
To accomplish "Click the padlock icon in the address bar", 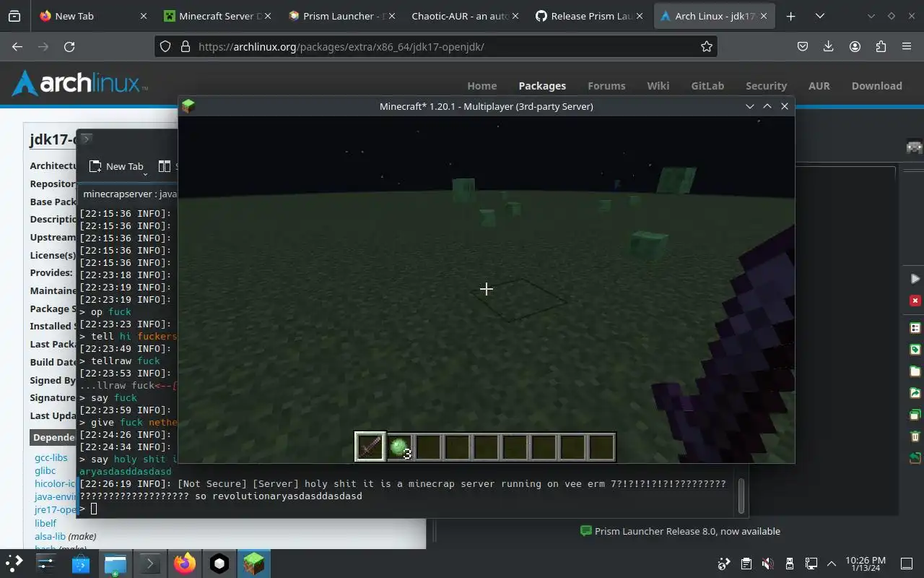I will click(185, 46).
